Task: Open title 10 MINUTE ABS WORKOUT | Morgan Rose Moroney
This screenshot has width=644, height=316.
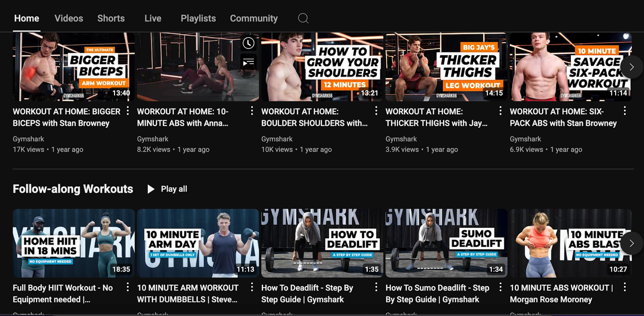Action: 561,293
